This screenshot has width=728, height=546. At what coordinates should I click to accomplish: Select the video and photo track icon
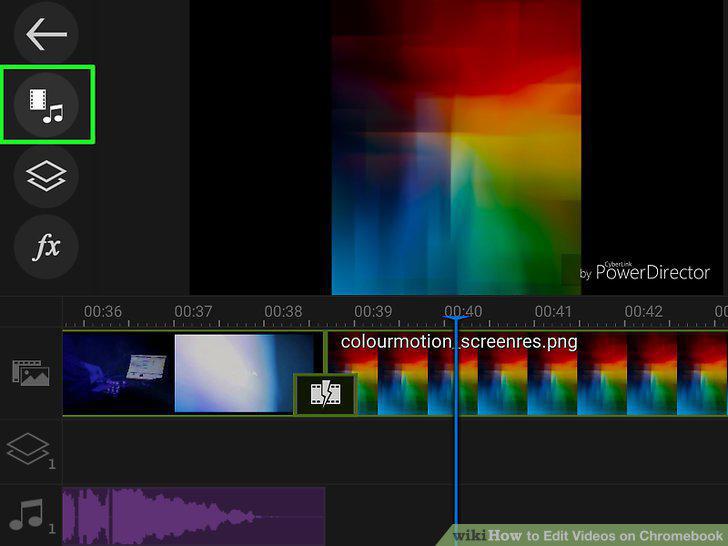(x=31, y=373)
